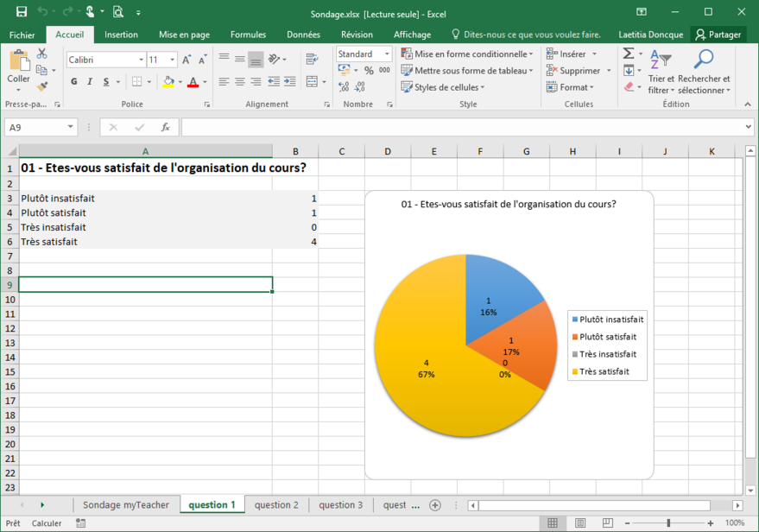
Task: Select the Format Painter brush icon
Action: (41, 86)
